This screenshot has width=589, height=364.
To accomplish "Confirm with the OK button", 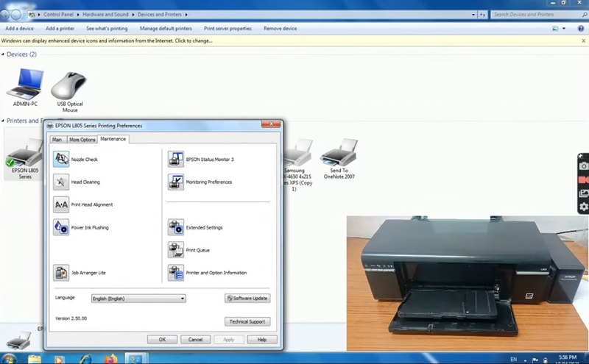I will pos(162,340).
